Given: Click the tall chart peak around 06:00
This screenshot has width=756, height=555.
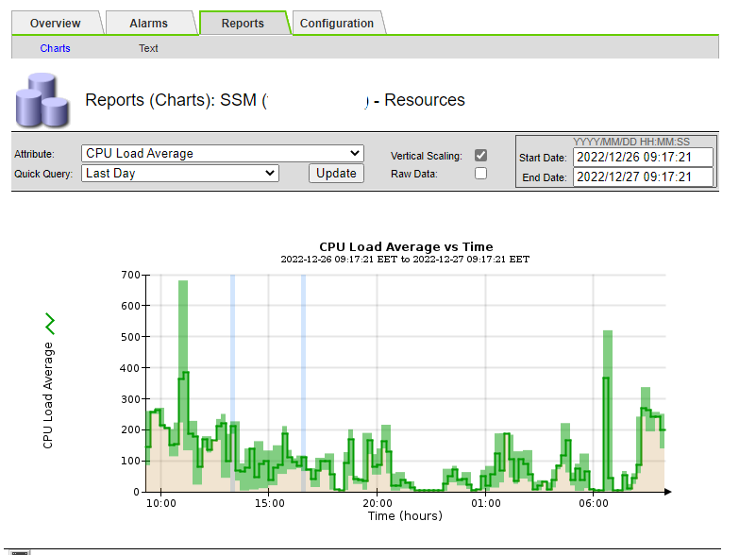Looking at the screenshot, I should 605,378.
